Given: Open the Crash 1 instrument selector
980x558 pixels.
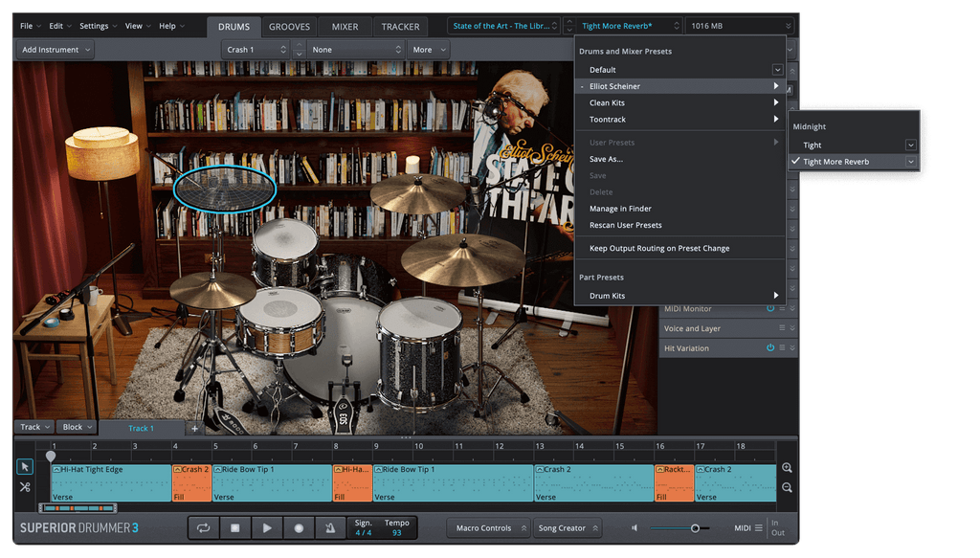Looking at the screenshot, I should tap(256, 50).
